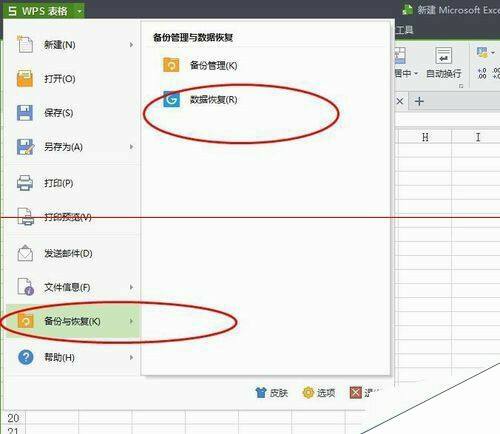Click the 另存为(A) save-as icon

tap(25, 147)
